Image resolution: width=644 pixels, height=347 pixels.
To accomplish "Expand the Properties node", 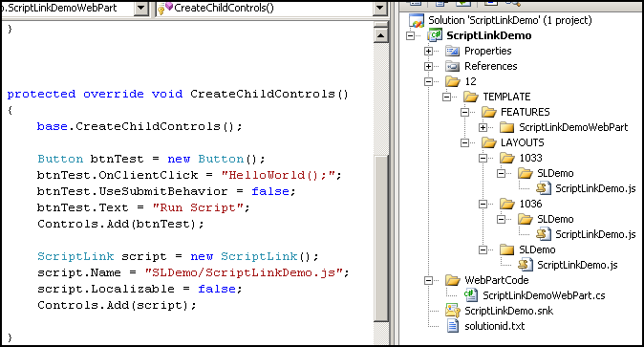I will [428, 51].
